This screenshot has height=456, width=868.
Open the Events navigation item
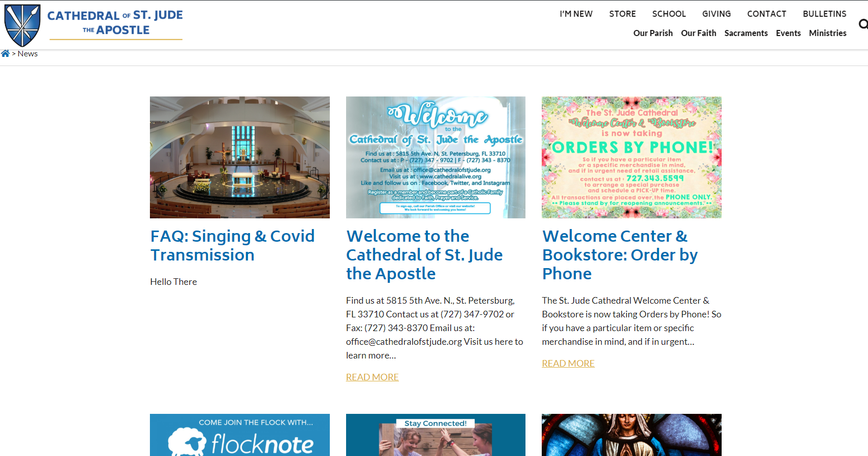[788, 33]
